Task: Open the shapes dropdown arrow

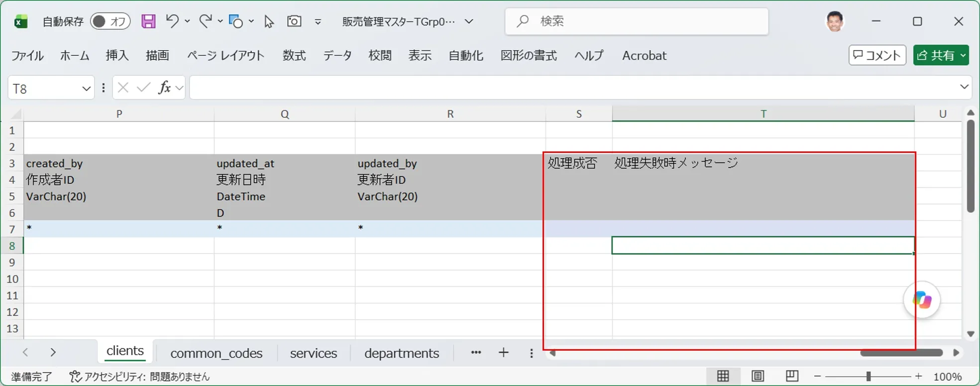Action: tap(251, 21)
